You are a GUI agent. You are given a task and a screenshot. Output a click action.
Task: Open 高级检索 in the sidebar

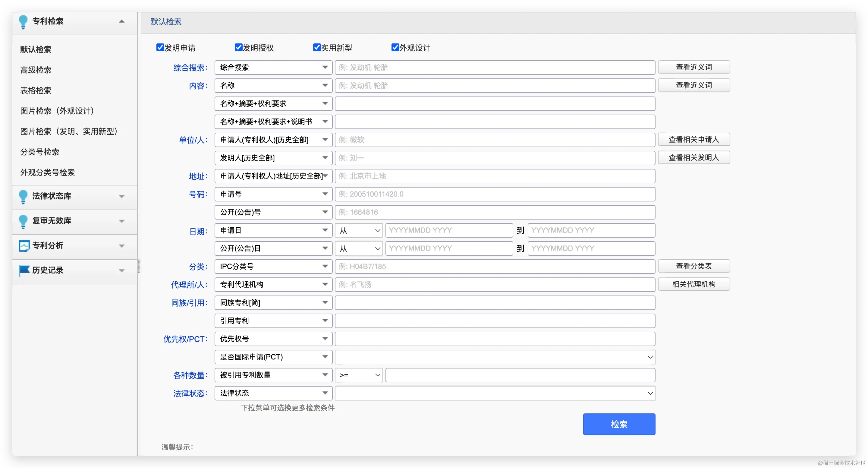point(36,70)
